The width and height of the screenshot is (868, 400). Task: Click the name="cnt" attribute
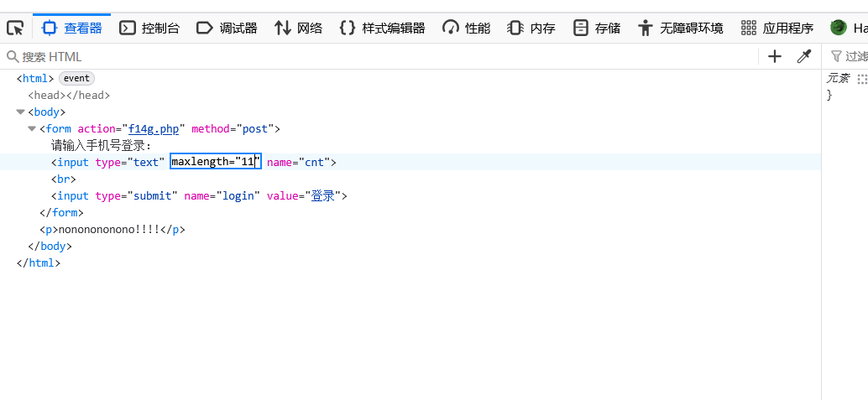tap(299, 162)
